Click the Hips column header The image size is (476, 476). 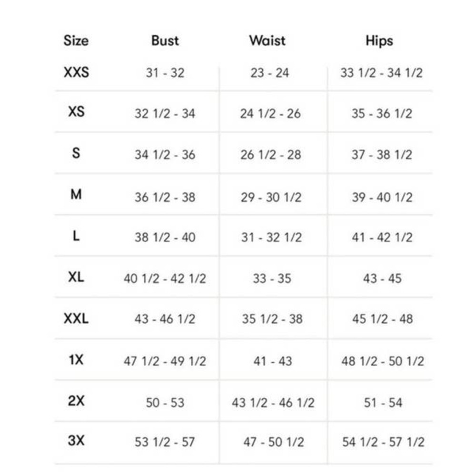(379, 41)
